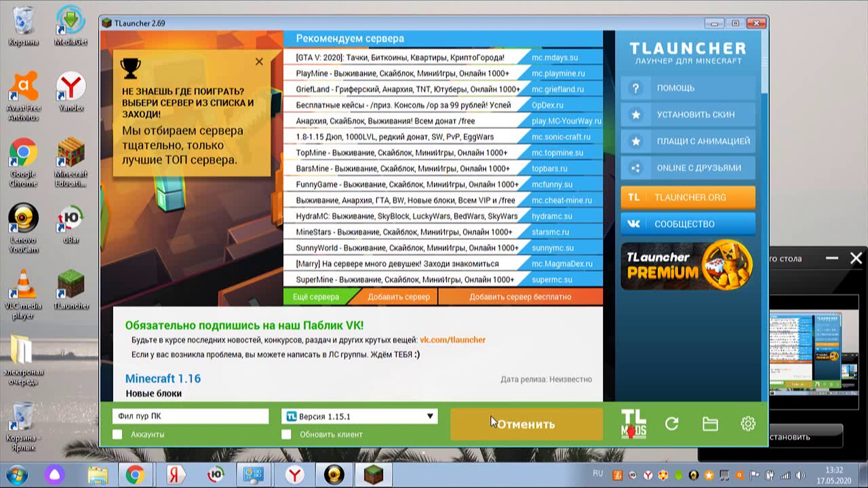Select FunnyGame server row
Screen dimensions: 868x488
point(443,184)
